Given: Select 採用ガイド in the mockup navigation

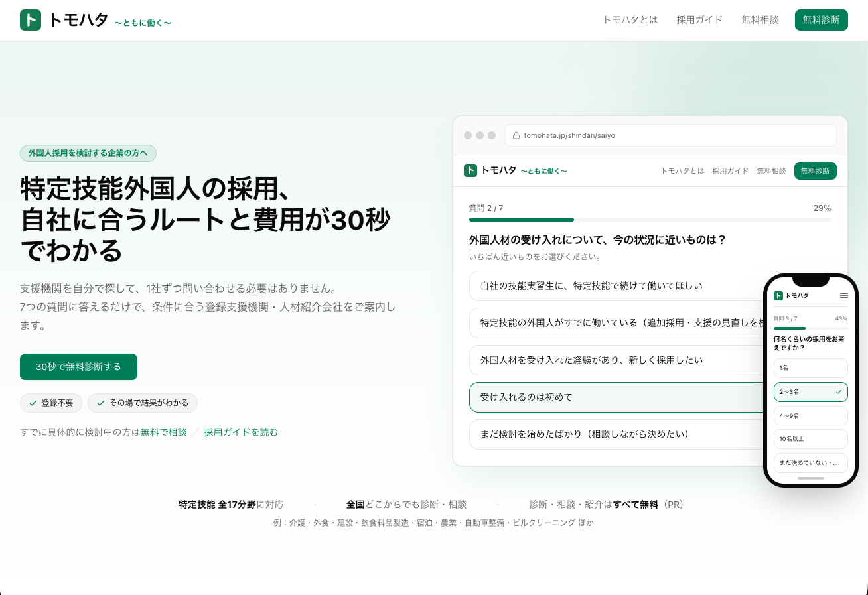Looking at the screenshot, I should coord(730,171).
